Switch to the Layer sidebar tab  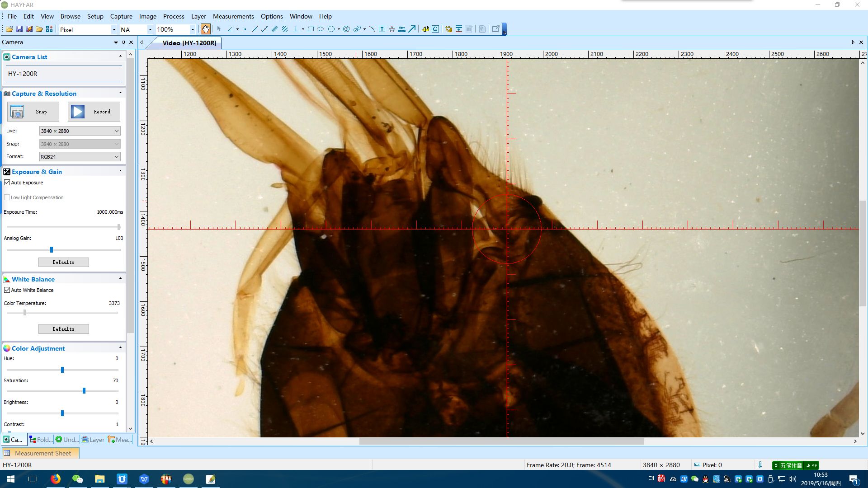click(93, 440)
